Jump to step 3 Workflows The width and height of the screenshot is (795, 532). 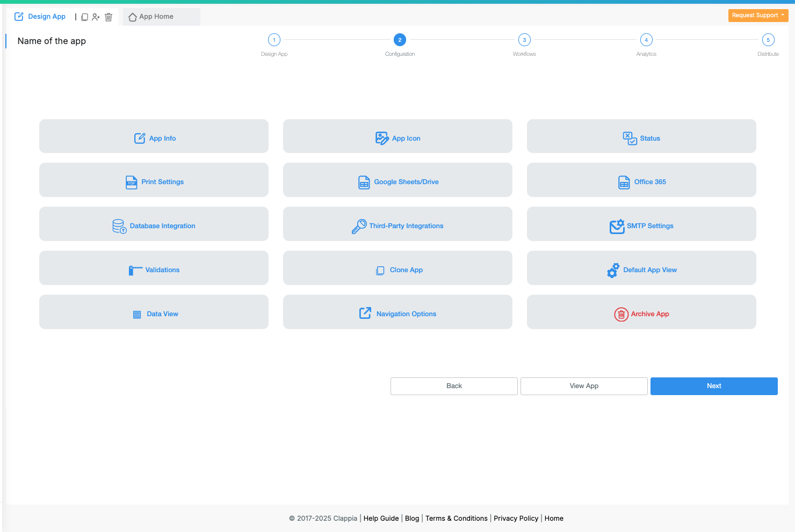tap(524, 40)
